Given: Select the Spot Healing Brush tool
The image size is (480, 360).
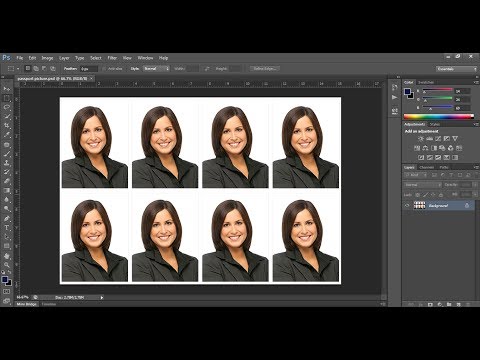Looking at the screenshot, I should 7,145.
